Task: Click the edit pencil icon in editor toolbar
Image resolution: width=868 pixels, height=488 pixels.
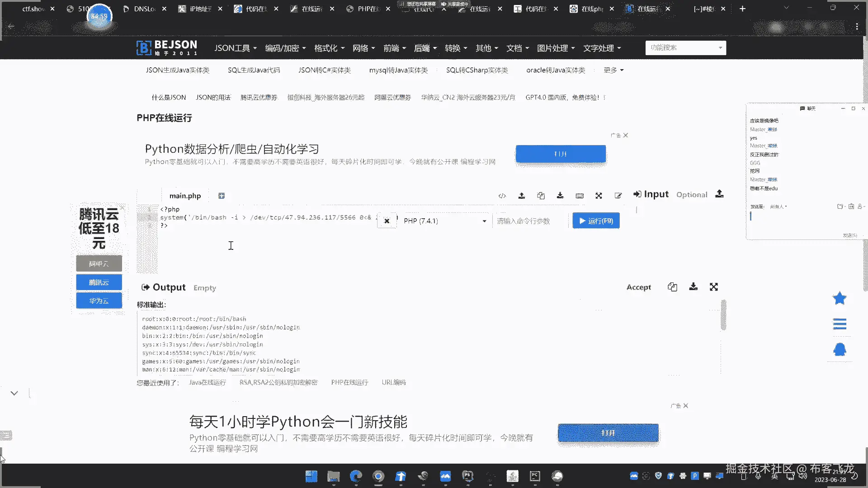Action: click(618, 196)
